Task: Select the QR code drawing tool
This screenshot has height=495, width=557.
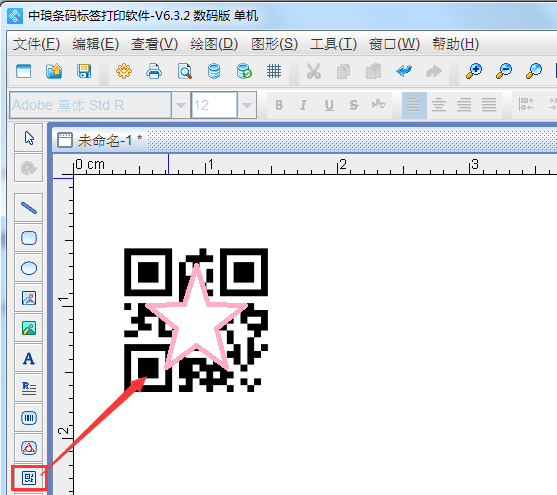Action: (x=29, y=478)
